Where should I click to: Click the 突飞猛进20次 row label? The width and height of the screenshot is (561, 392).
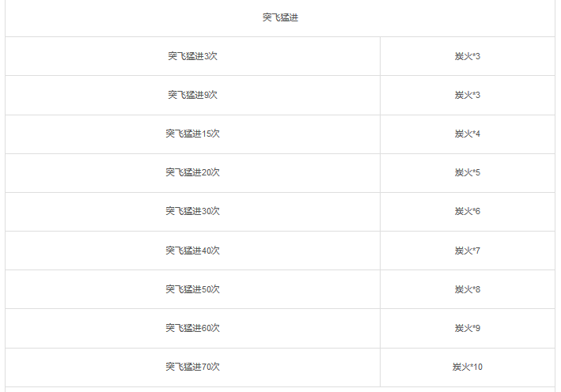(192, 172)
